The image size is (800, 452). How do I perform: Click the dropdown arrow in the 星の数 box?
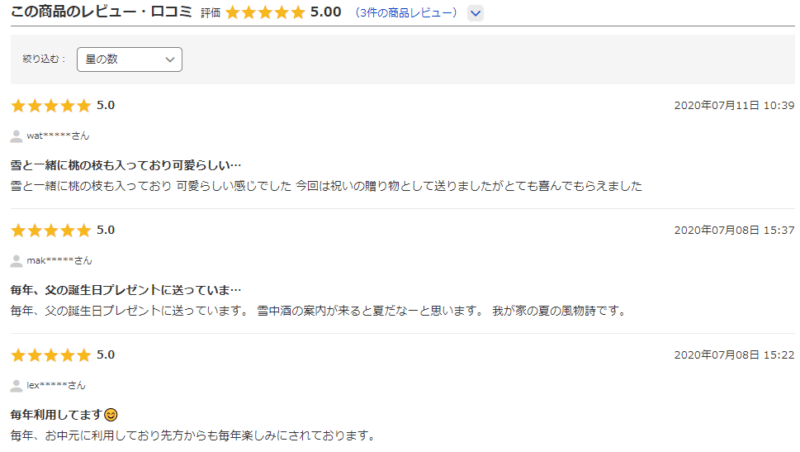170,60
